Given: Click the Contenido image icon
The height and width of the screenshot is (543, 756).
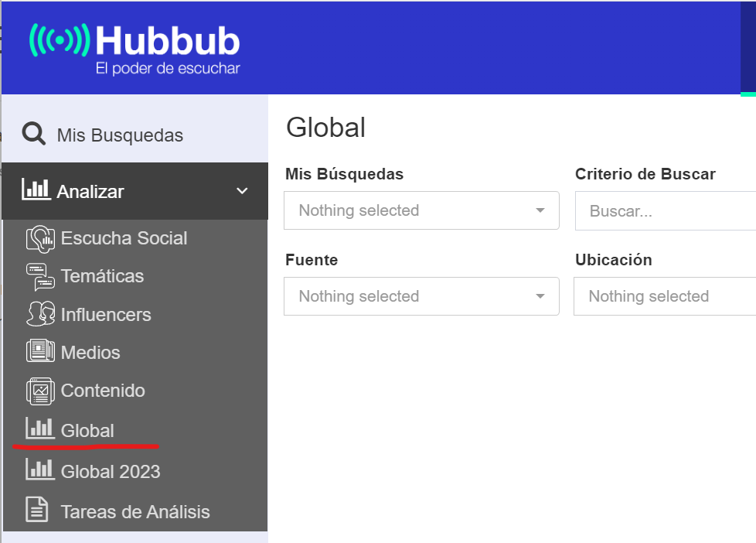Looking at the screenshot, I should 40,391.
